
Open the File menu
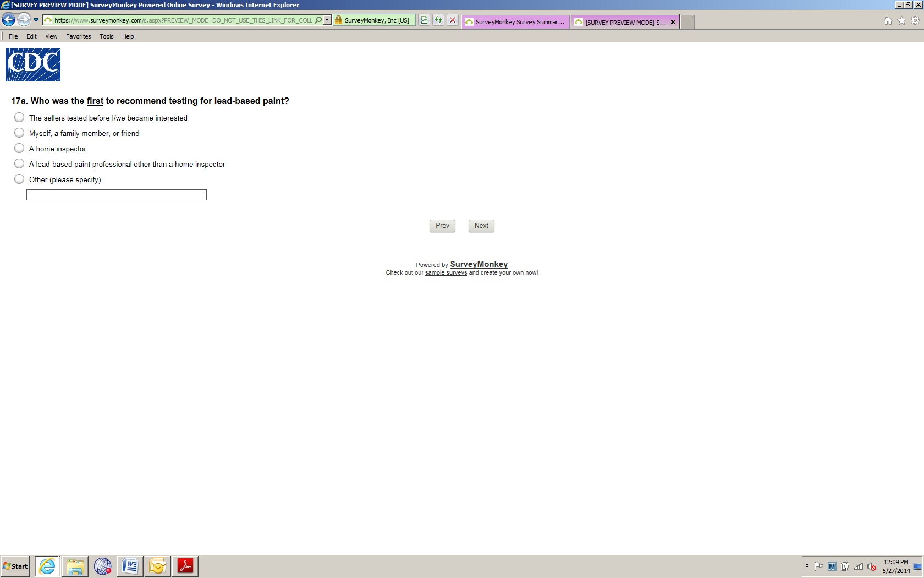(13, 36)
